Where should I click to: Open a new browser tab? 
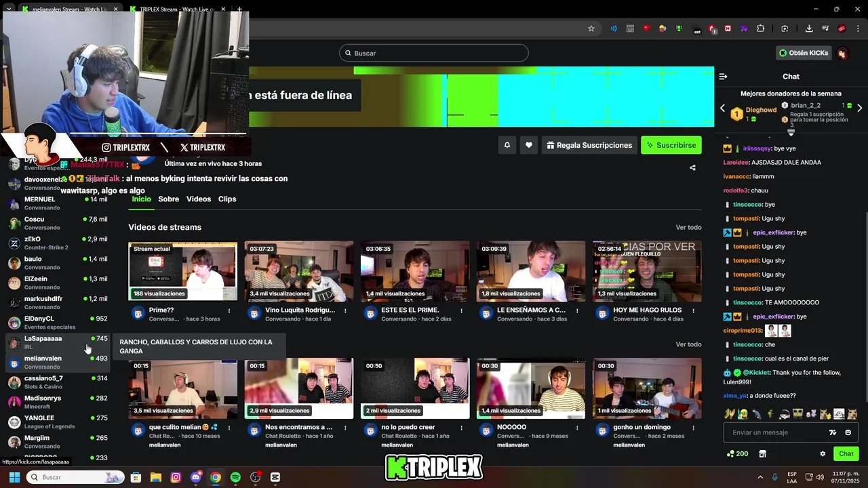[x=239, y=9]
